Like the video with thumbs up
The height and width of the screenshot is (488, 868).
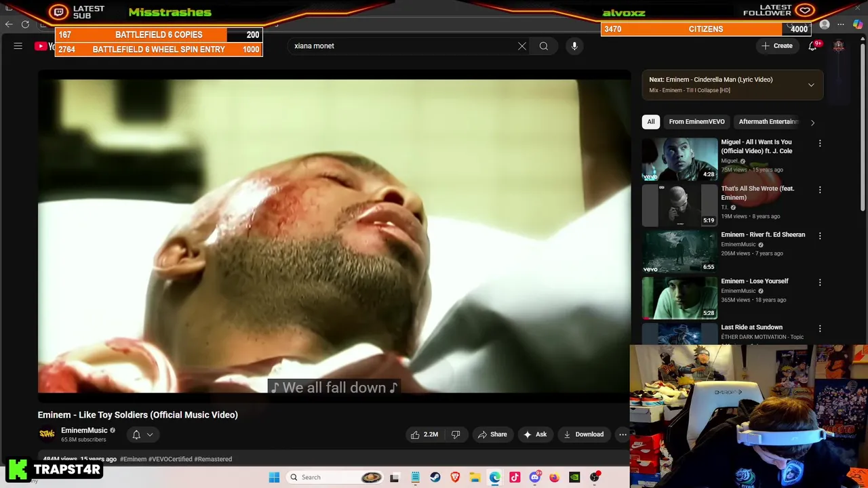(425, 434)
